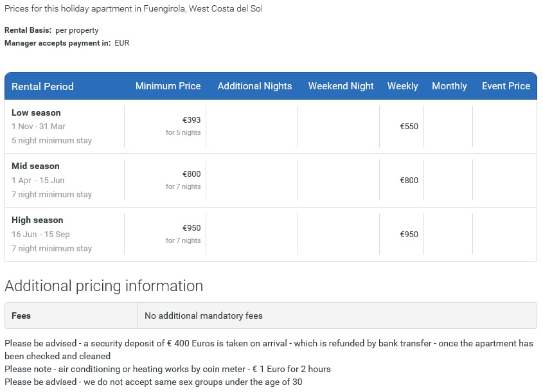Image resolution: width=543 pixels, height=392 pixels.
Task: Click the €393 minimum price value
Action: click(x=191, y=120)
